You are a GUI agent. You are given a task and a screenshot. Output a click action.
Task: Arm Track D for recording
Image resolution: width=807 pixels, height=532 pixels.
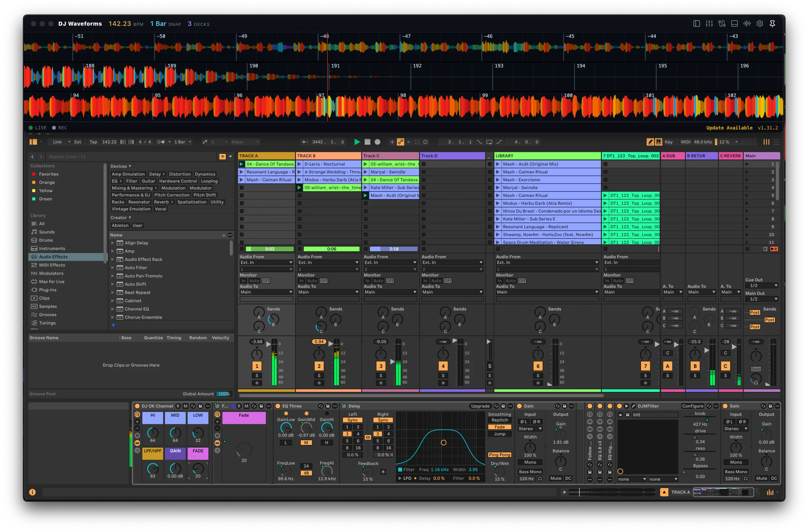tap(443, 383)
